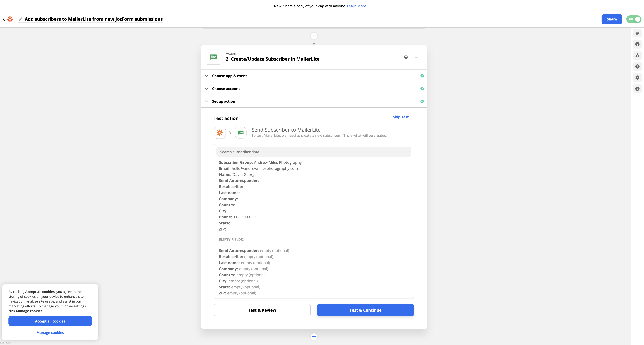
Task: Click the help question mark on step 2
Action: point(406,57)
